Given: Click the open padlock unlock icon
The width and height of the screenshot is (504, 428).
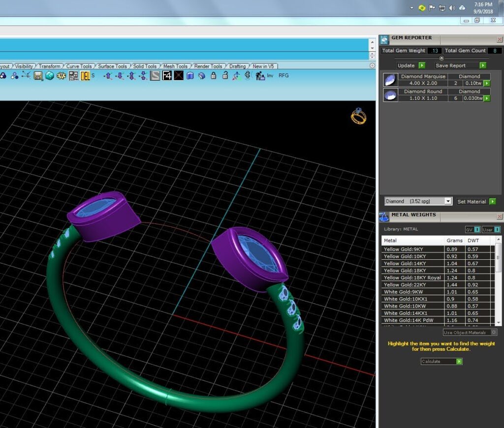Looking at the screenshot, I should [225, 75].
